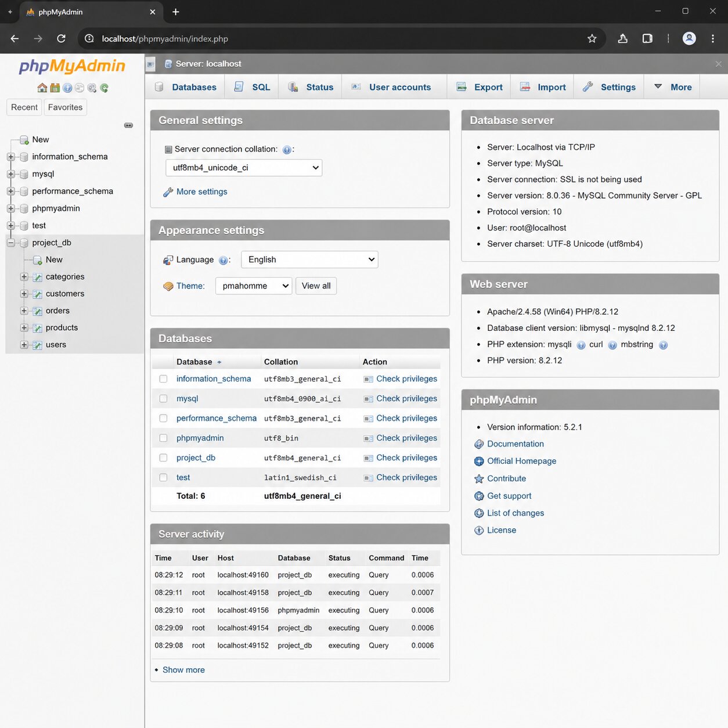Screen dimensions: 728x728
Task: Click the categories table icon in tree
Action: click(x=38, y=277)
